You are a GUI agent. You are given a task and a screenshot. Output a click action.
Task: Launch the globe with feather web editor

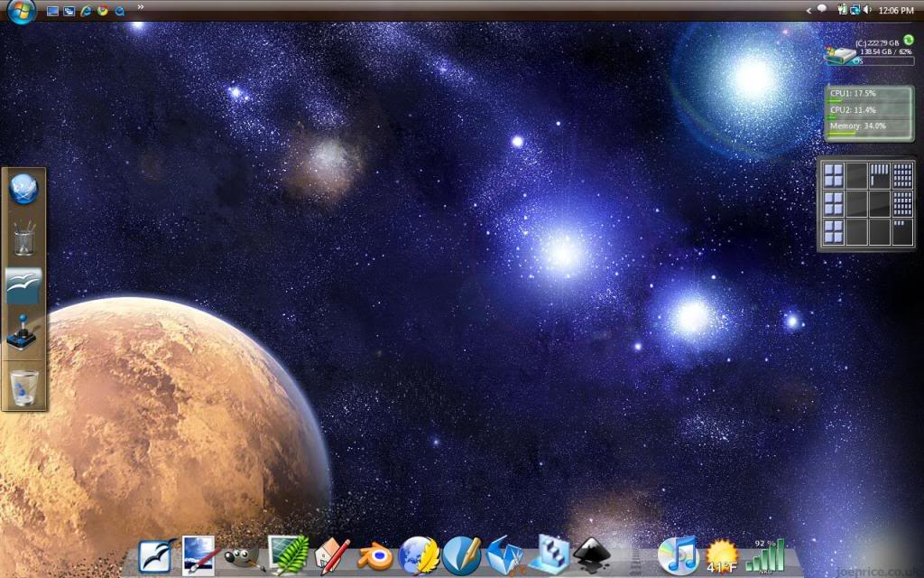(x=419, y=555)
